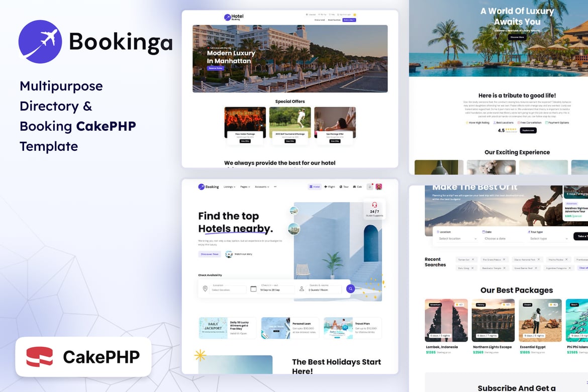The width and height of the screenshot is (588, 392).
Task: Click the Adventure tag on Lombok card
Action: click(435, 305)
